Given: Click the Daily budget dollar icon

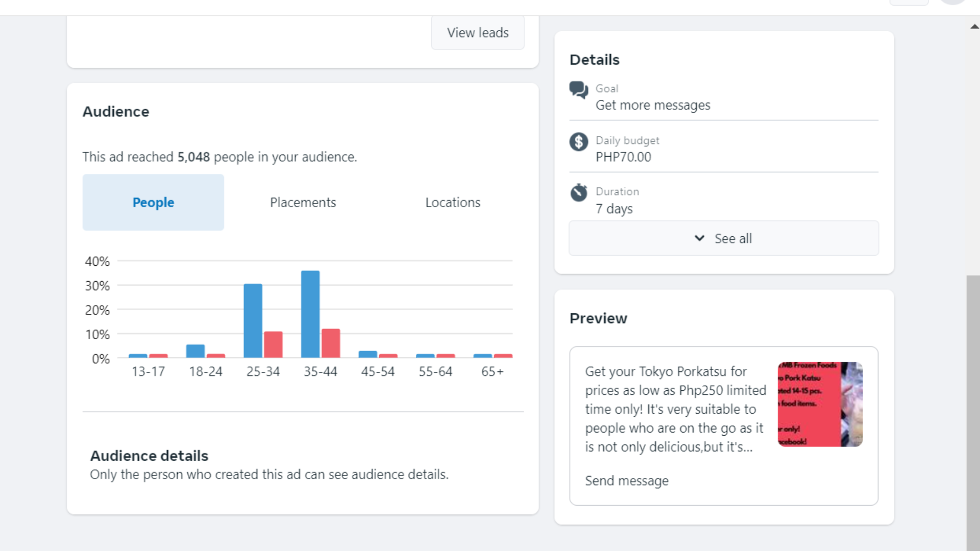Looking at the screenshot, I should (x=578, y=142).
